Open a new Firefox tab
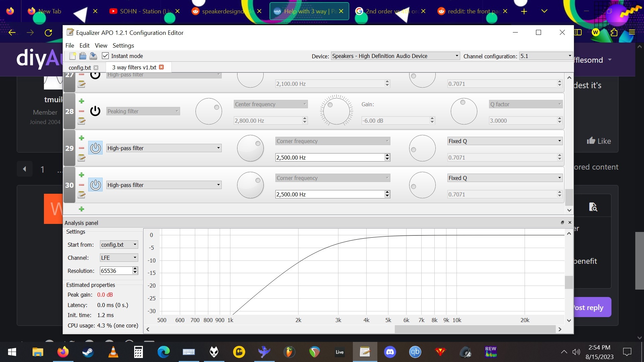The image size is (644, 362). (524, 11)
